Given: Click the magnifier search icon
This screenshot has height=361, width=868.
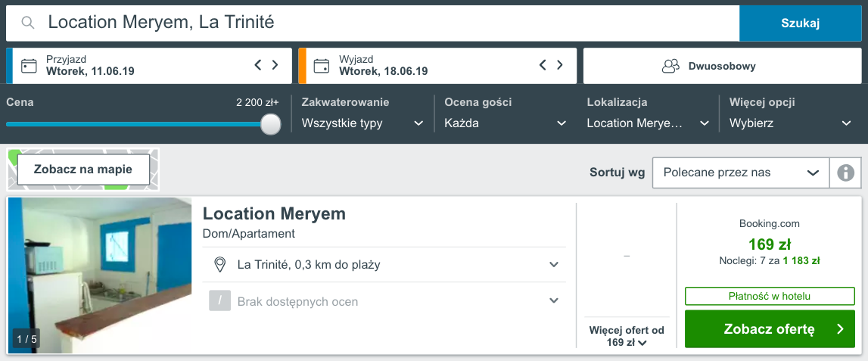Looking at the screenshot, I should [28, 23].
